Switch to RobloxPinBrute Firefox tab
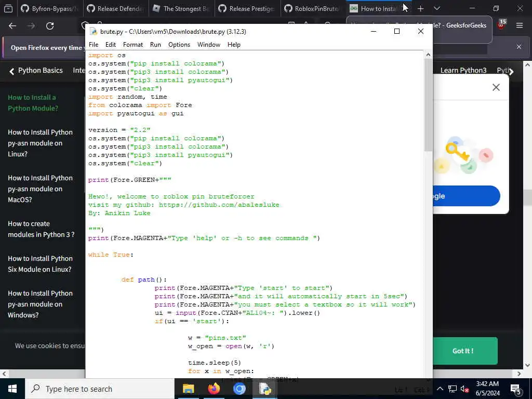 pyautogui.click(x=313, y=8)
